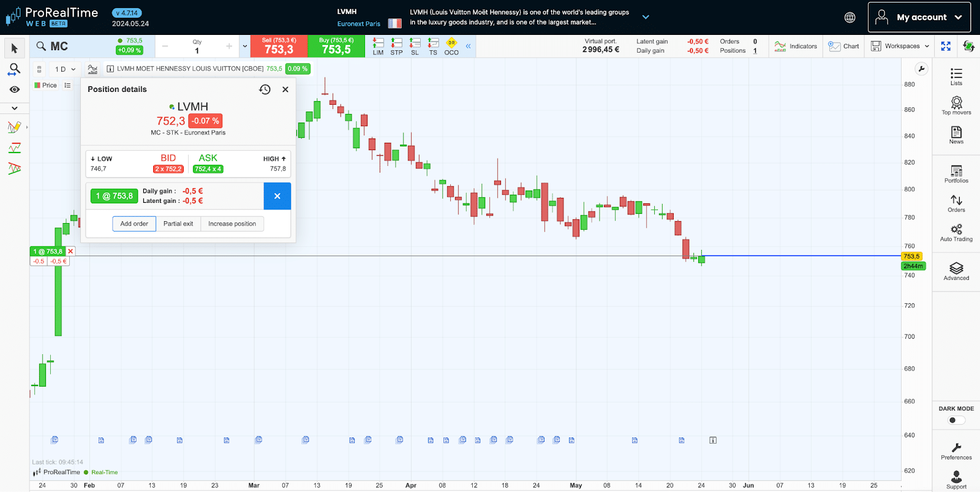Open Top movers panel
Screen dimensions: 980x492
pyautogui.click(x=956, y=105)
